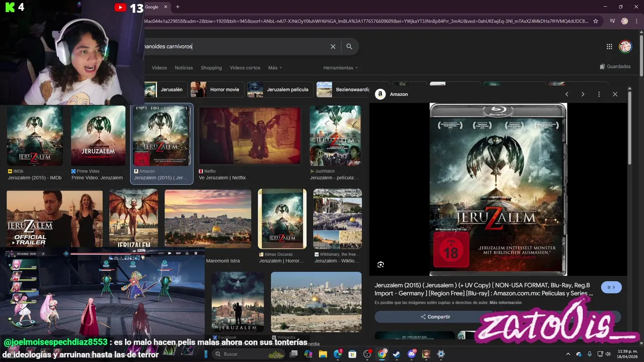This screenshot has height=362, width=644.
Task: Open Netflix Ve Jeruzalem thumbnail
Action: point(250,135)
